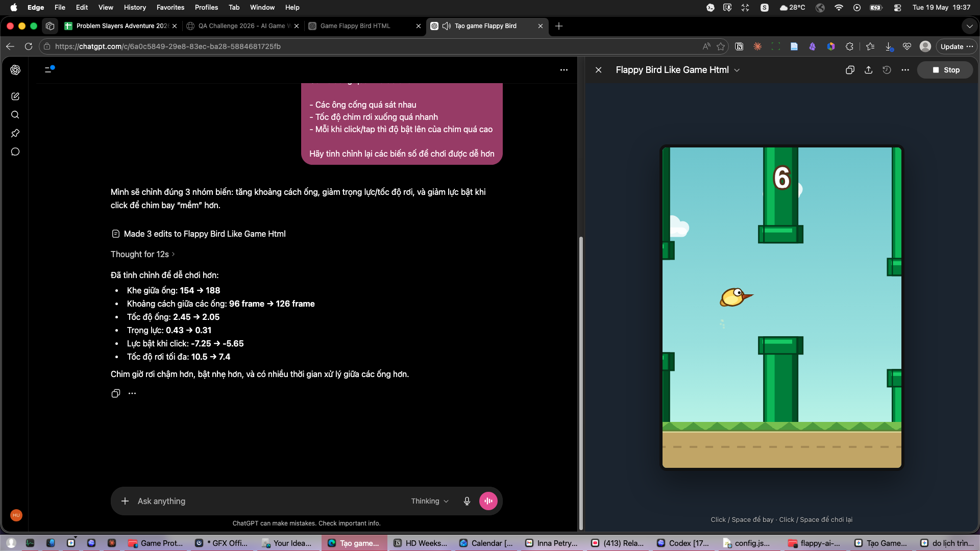The width and height of the screenshot is (980, 551).
Task: Open a new browser tab
Action: [559, 26]
